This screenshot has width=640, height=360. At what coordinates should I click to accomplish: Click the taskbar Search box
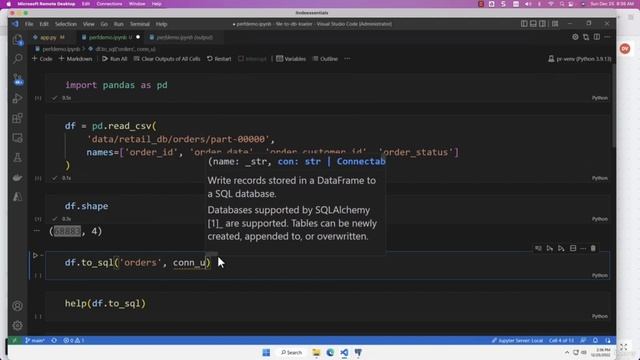(x=291, y=352)
